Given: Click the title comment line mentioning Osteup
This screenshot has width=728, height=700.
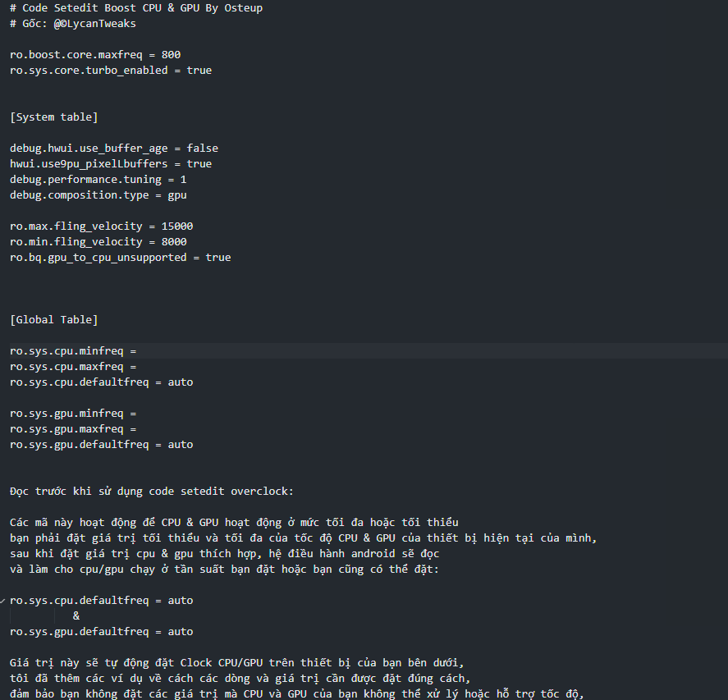Looking at the screenshot, I should click(x=136, y=8).
